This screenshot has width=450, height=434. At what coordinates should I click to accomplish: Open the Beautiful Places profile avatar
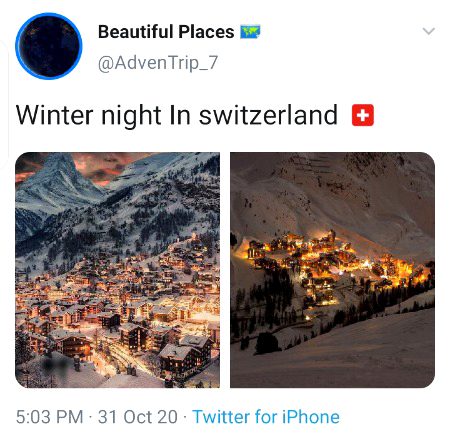pyautogui.click(x=49, y=46)
